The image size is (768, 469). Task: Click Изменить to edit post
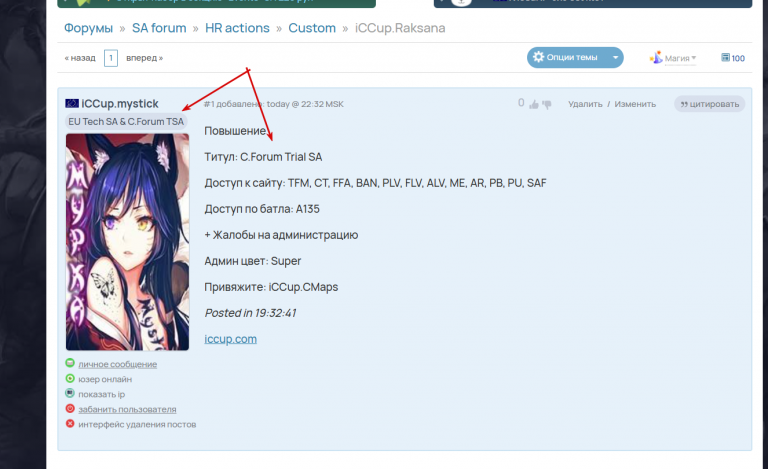coord(635,104)
